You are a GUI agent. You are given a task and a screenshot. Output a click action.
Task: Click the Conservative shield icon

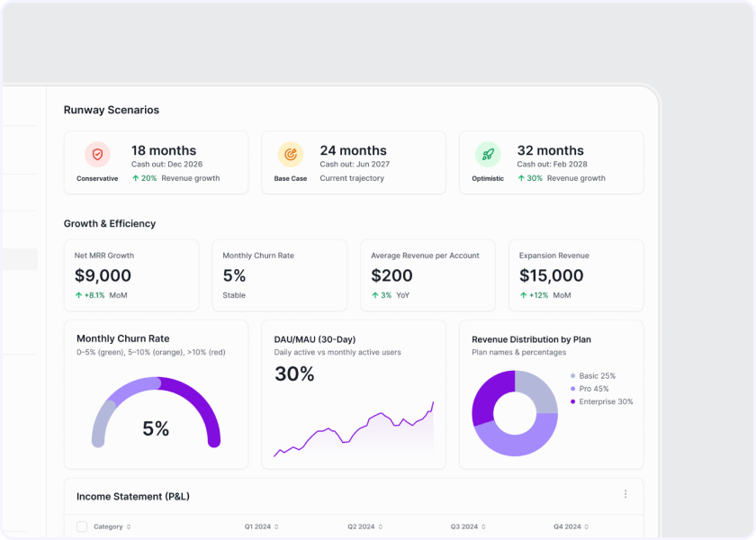click(97, 154)
